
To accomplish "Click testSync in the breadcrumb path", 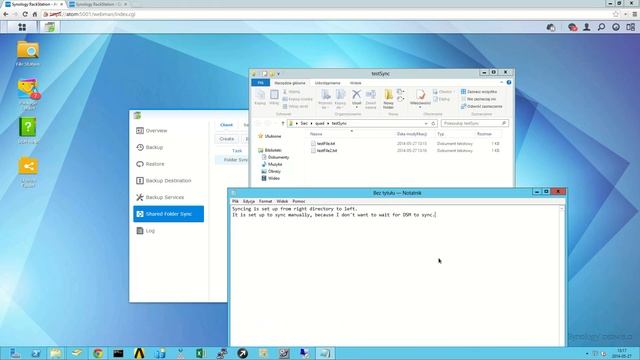I will pyautogui.click(x=339, y=123).
